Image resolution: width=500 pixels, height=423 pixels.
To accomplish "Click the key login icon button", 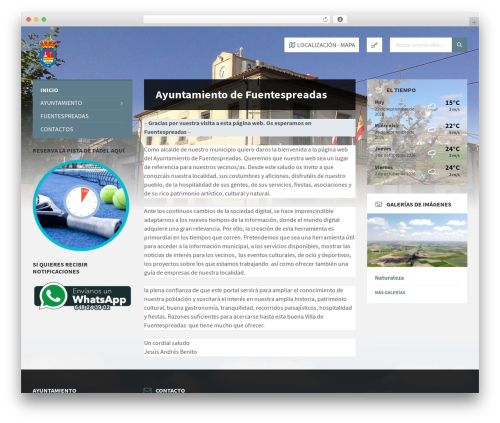I will pyautogui.click(x=374, y=45).
